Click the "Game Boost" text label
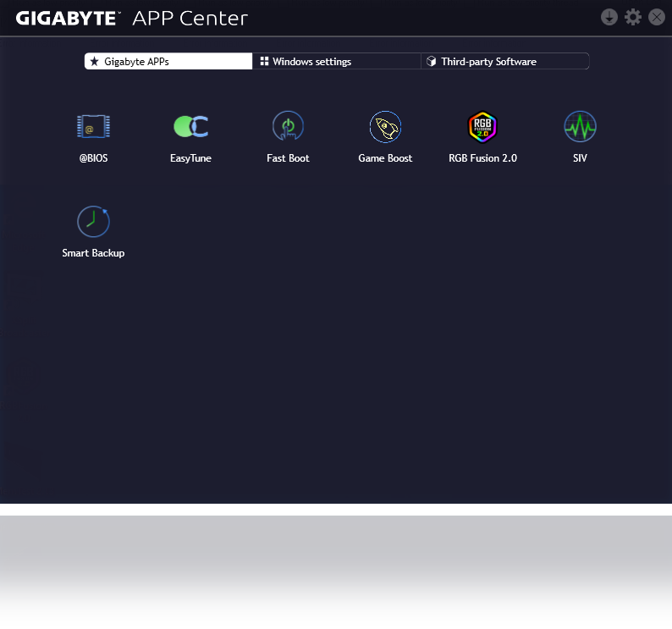 coord(385,158)
